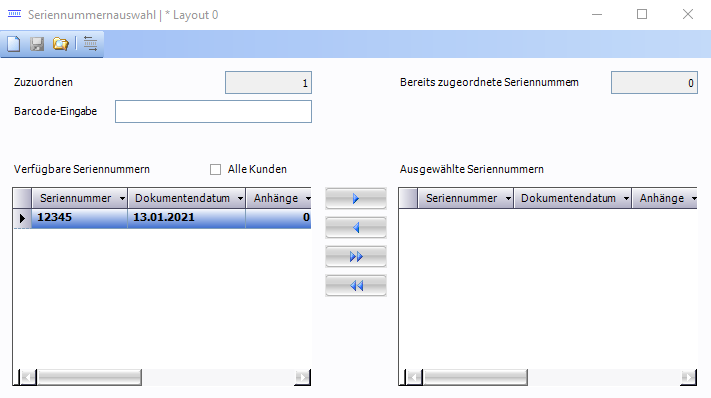711x398 pixels.
Task: Click the Zuzuordnen quantity field
Action: click(x=268, y=83)
